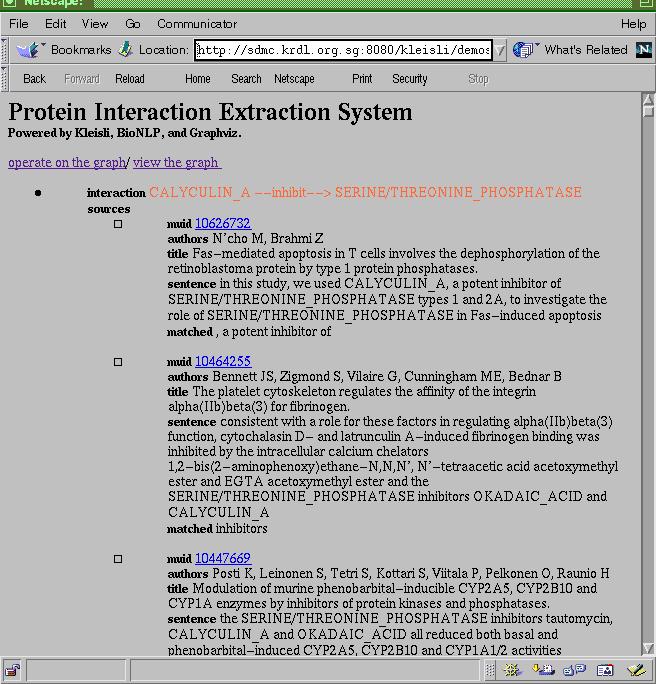Open the Go menu

click(133, 24)
